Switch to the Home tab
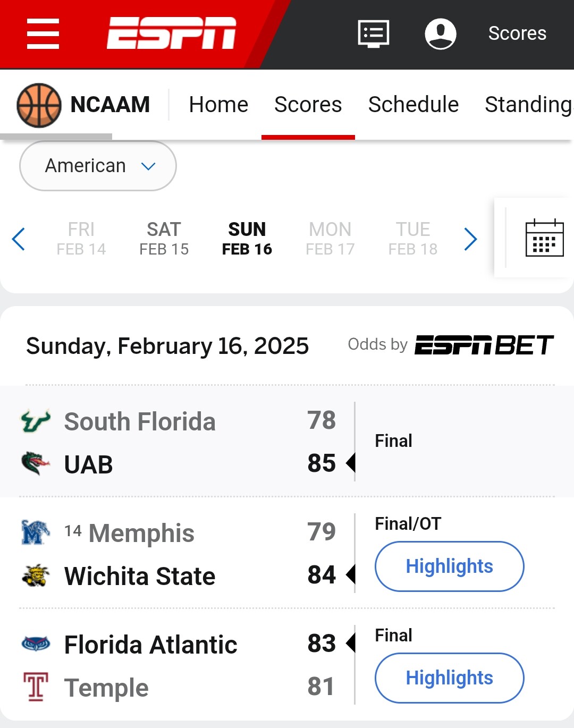This screenshot has height=728, width=574. pos(218,105)
